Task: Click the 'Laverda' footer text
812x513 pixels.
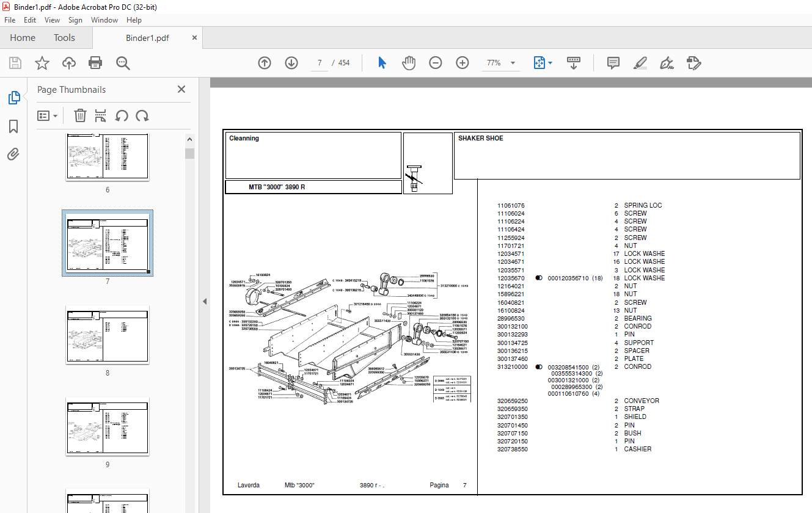Action: coord(249,486)
